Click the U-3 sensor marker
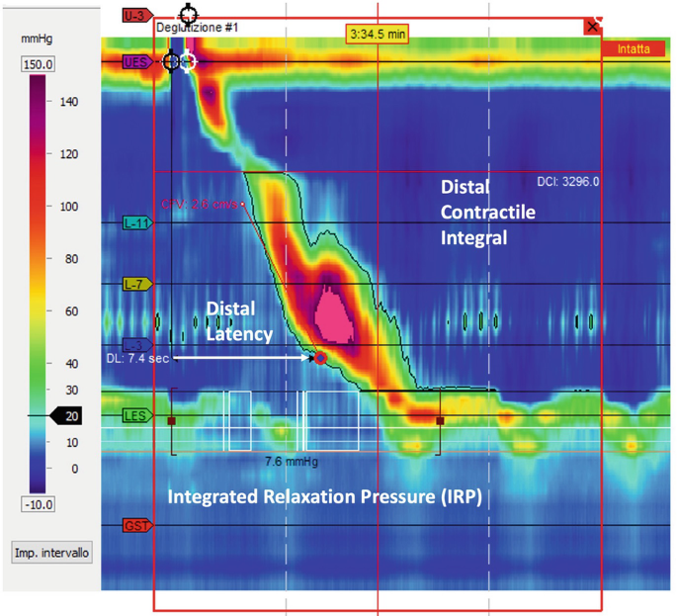Image resolution: width=677 pixels, height=616 pixels. click(134, 16)
